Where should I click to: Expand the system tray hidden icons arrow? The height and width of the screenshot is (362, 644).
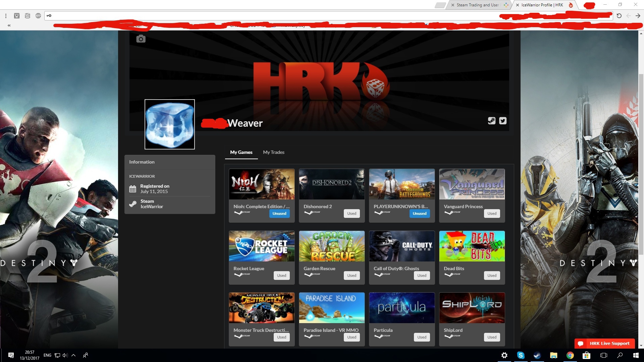pyautogui.click(x=73, y=355)
